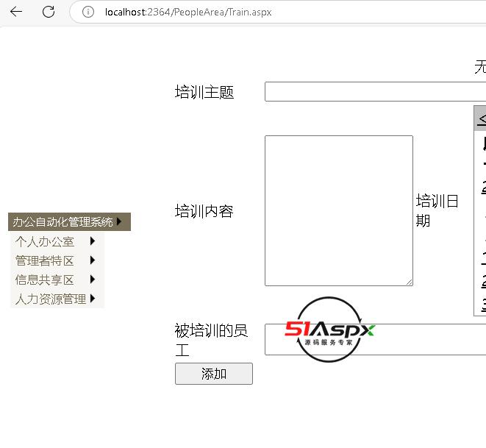Reload the Train.aspx page
This screenshot has height=448, width=486.
coord(49,12)
